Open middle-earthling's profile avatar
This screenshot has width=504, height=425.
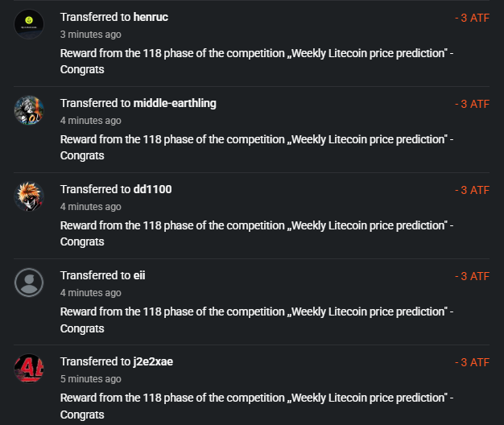[29, 110]
